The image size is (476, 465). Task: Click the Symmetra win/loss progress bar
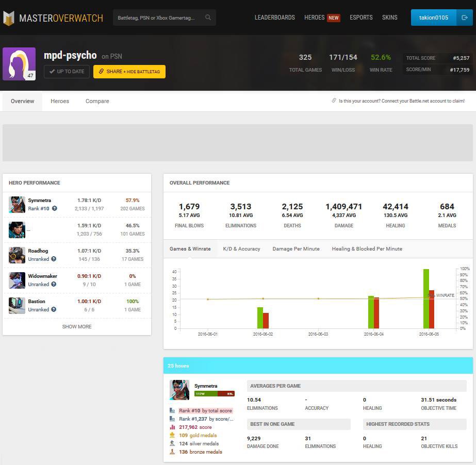(x=215, y=394)
